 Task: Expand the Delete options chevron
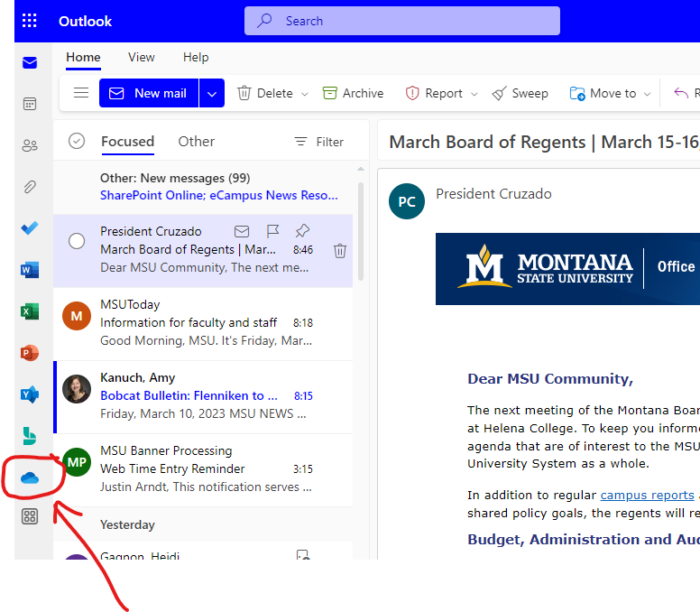305,94
